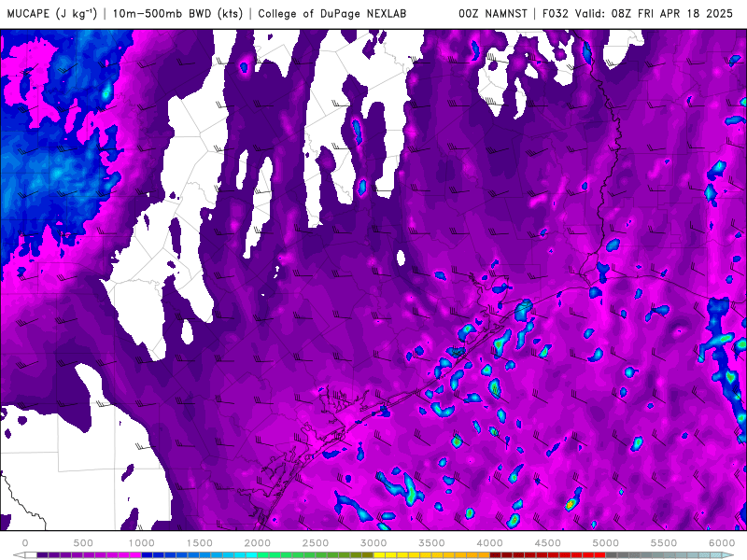Click the 1000 label on the colorbar
This screenshot has height=560, width=747.
(141, 543)
